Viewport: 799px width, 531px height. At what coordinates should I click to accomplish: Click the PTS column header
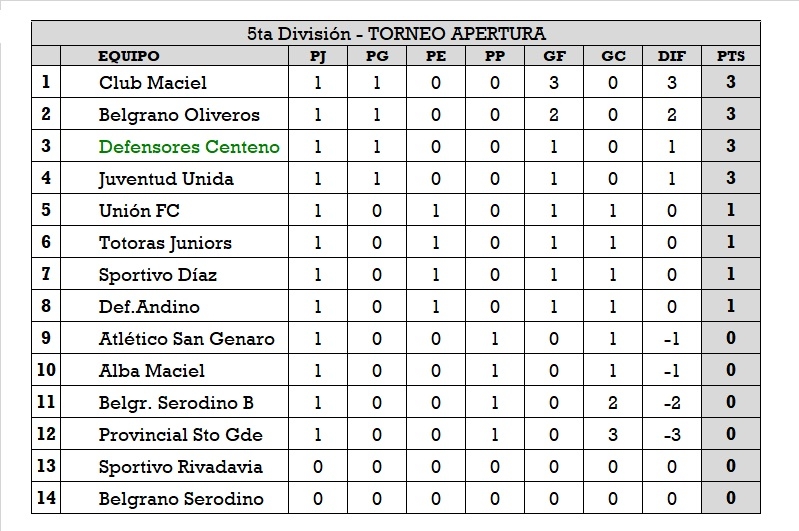point(731,56)
